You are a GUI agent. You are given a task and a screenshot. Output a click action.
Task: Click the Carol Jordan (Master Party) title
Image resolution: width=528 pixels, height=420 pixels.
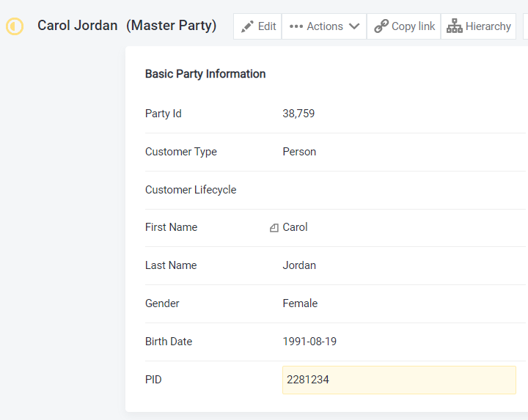127,26
